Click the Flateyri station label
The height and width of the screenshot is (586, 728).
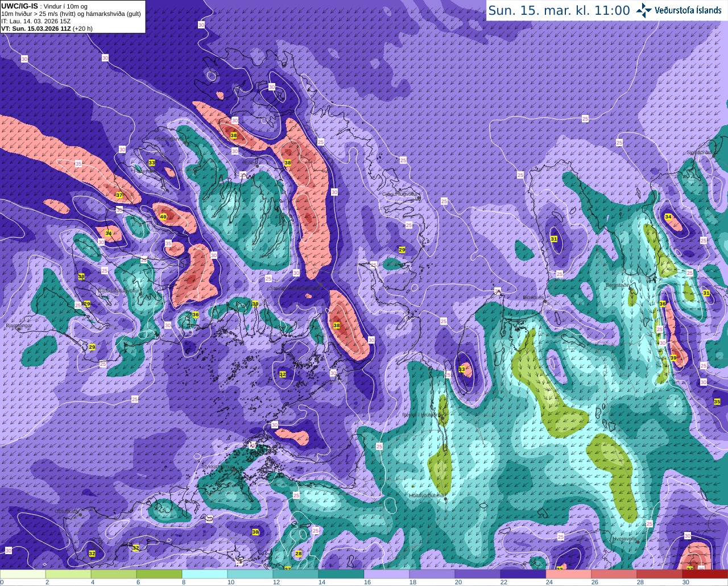coord(142,171)
